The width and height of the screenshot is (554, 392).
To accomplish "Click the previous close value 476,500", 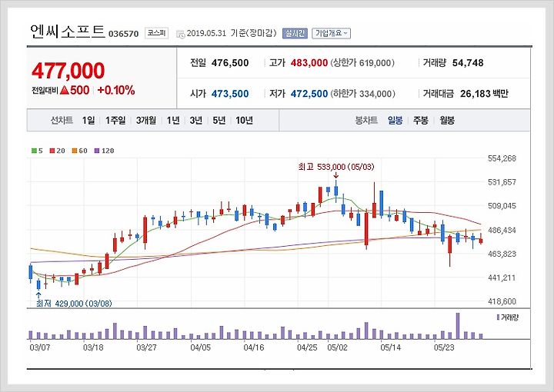I will click(x=230, y=63).
